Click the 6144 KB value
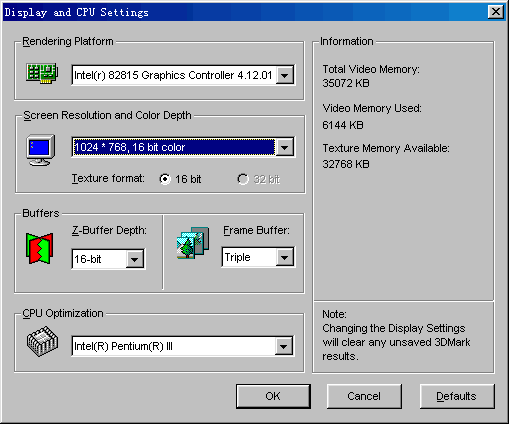Viewport: 509px width, 424px height. [x=343, y=125]
